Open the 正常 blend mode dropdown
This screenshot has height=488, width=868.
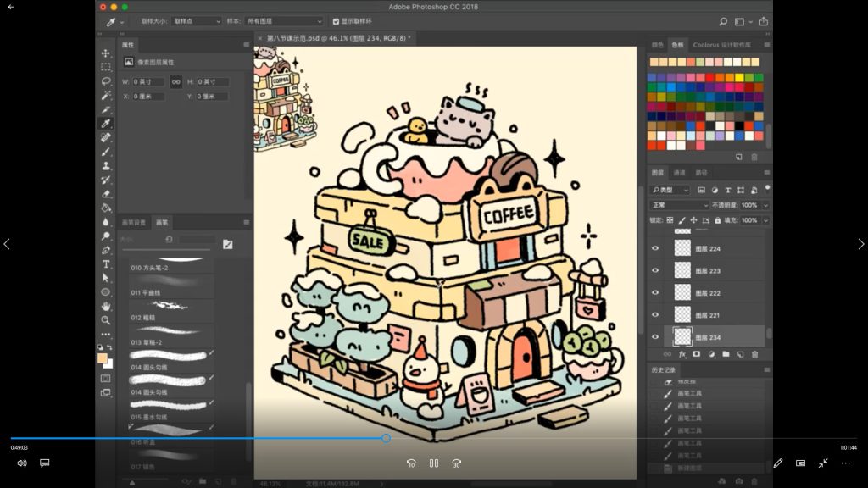pyautogui.click(x=680, y=205)
